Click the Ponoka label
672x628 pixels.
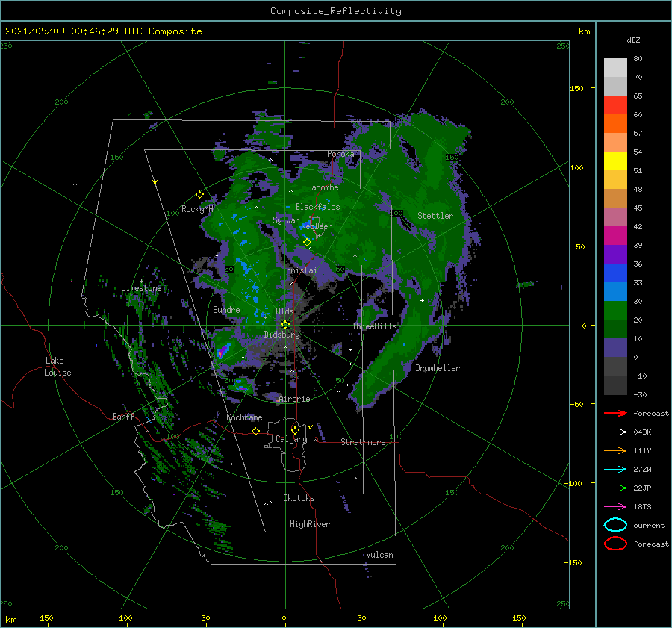click(x=340, y=154)
